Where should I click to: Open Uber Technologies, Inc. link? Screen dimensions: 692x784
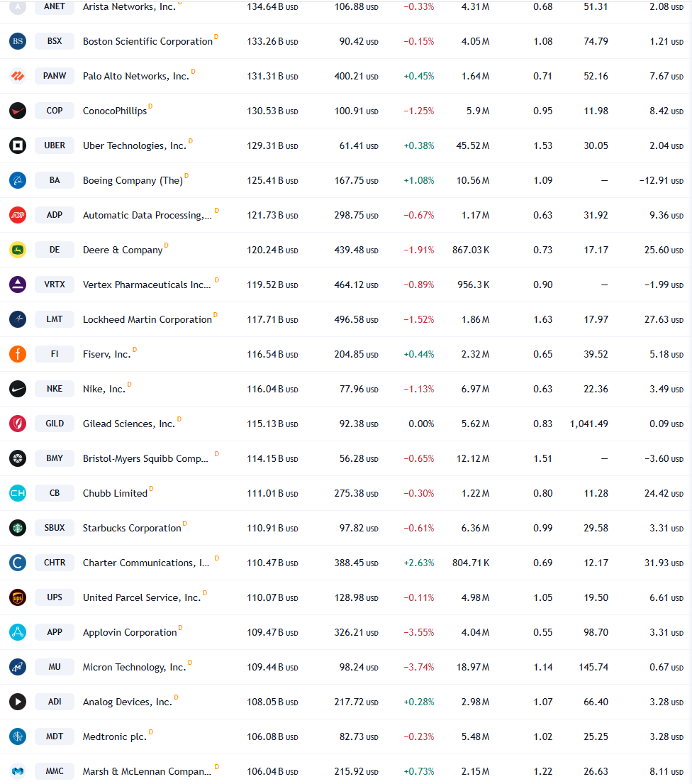(135, 145)
